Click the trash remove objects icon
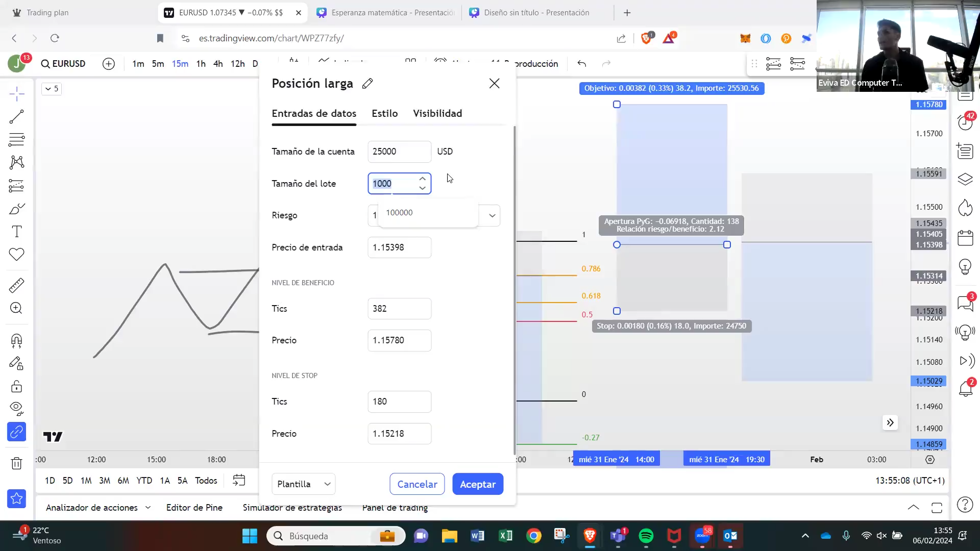The image size is (980, 551). (x=16, y=463)
